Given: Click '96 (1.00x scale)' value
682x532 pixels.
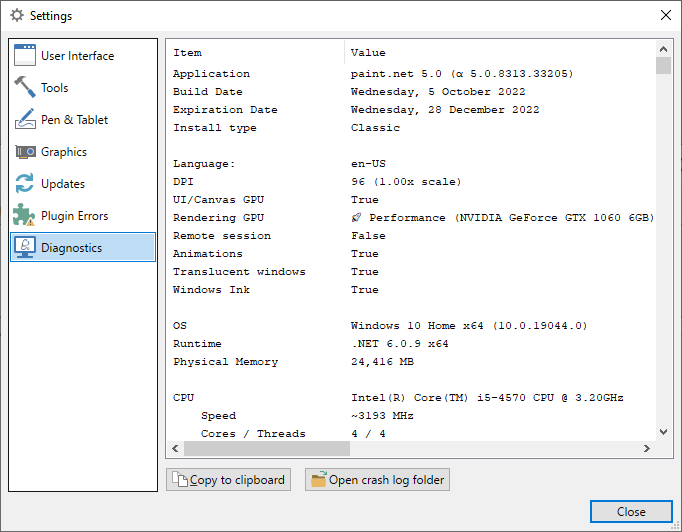Looking at the screenshot, I should 406,181.
